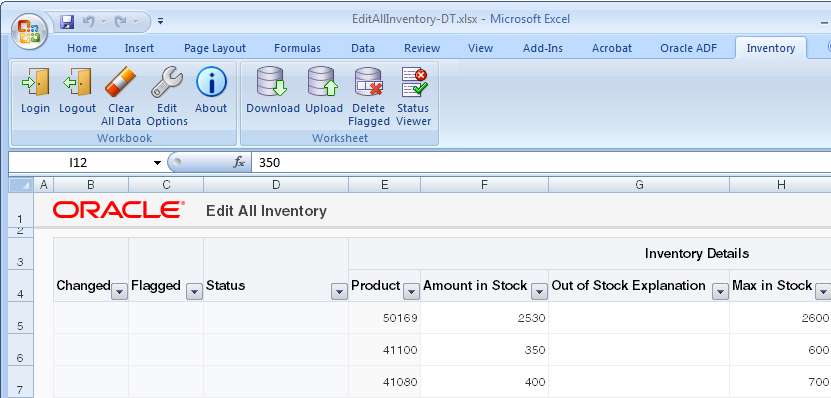Open the Name Box dropdown arrow

(157, 163)
